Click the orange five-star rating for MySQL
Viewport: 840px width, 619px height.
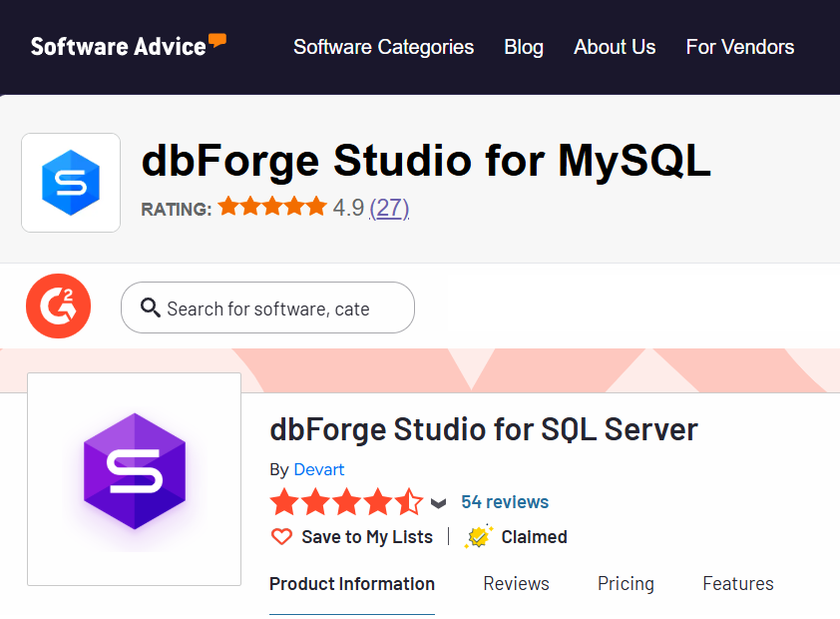(272, 207)
